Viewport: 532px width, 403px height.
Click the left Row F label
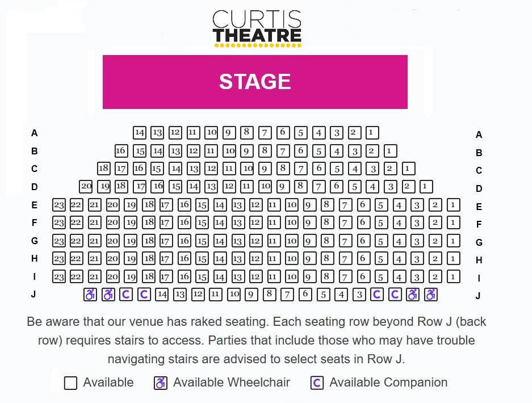[x=35, y=222]
